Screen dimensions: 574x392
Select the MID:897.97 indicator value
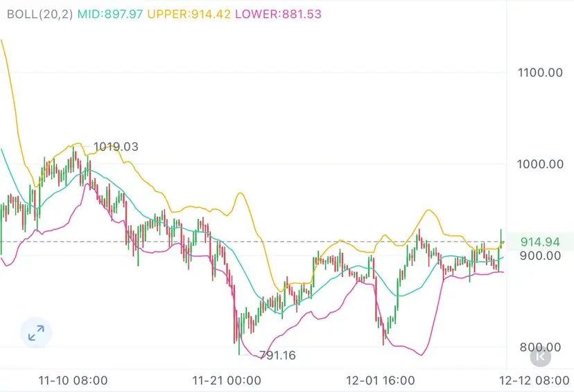[x=110, y=14]
